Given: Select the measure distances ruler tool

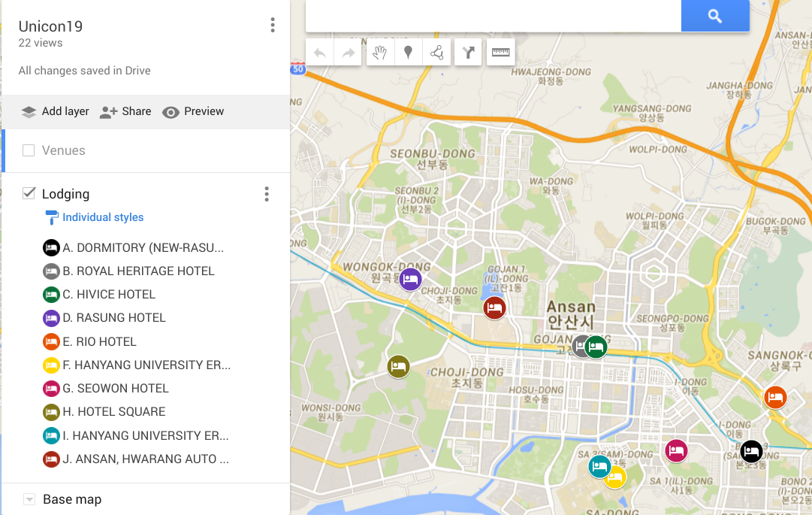Looking at the screenshot, I should pos(500,53).
